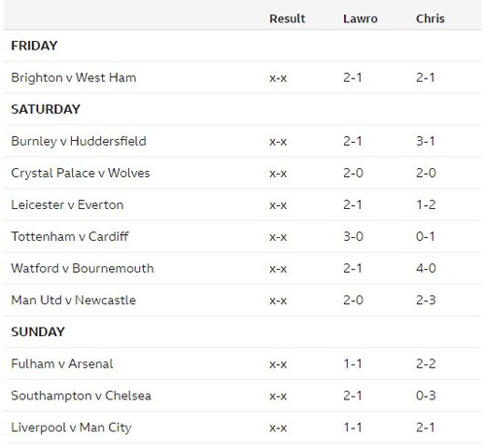486x448 pixels.
Task: Click Lawro's 3-0 prediction for Tottenham
Action: 353,236
